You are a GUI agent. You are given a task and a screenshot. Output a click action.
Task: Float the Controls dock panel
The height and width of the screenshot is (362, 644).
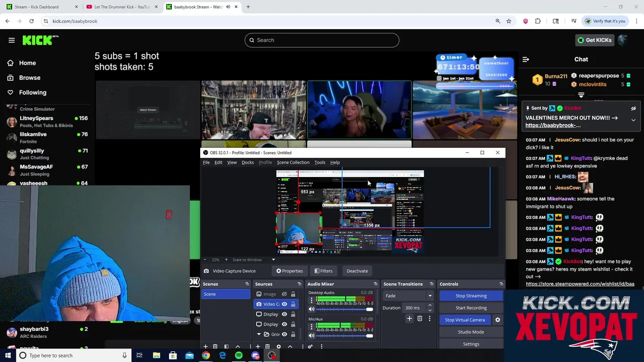pos(501,284)
